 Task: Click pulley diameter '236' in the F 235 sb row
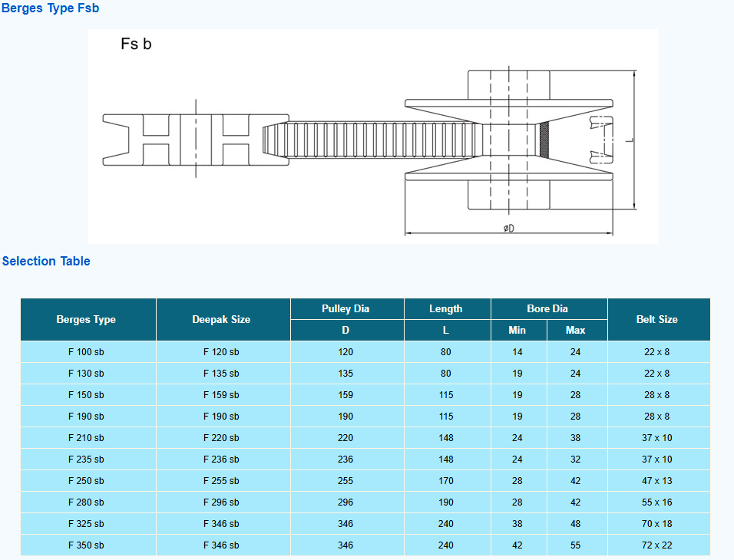point(346,460)
